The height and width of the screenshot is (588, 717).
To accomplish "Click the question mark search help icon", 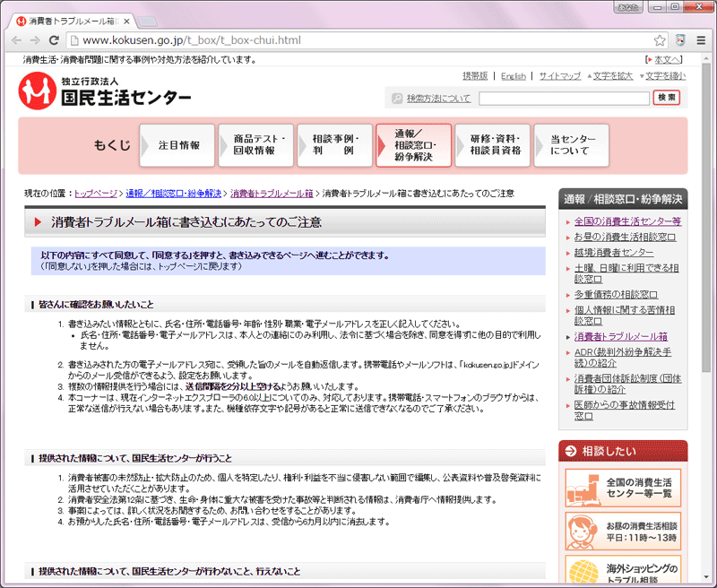I will tap(398, 97).
